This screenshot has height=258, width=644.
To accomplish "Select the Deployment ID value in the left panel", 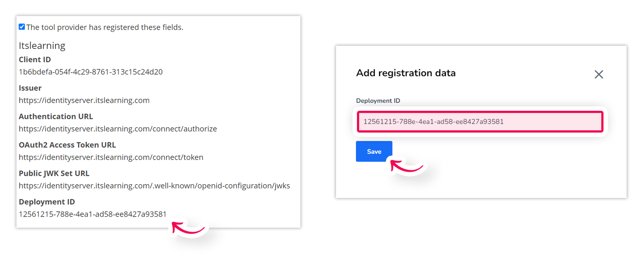I will click(92, 214).
